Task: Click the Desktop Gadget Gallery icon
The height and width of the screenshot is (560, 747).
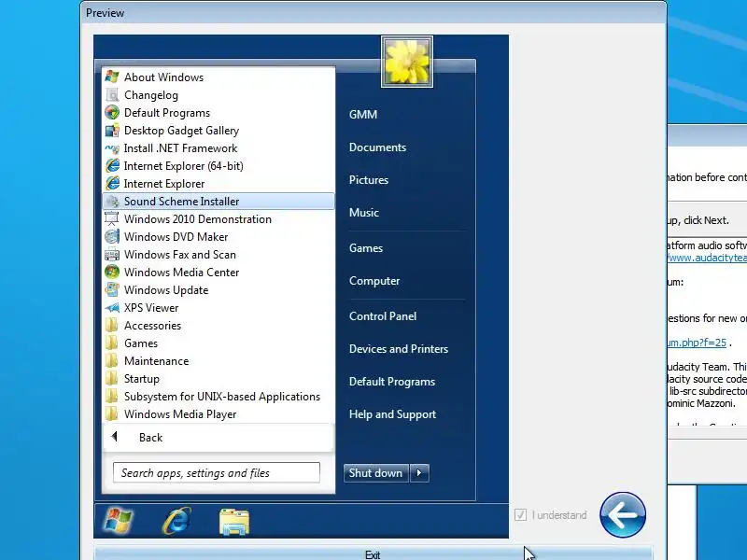Action: tap(112, 130)
